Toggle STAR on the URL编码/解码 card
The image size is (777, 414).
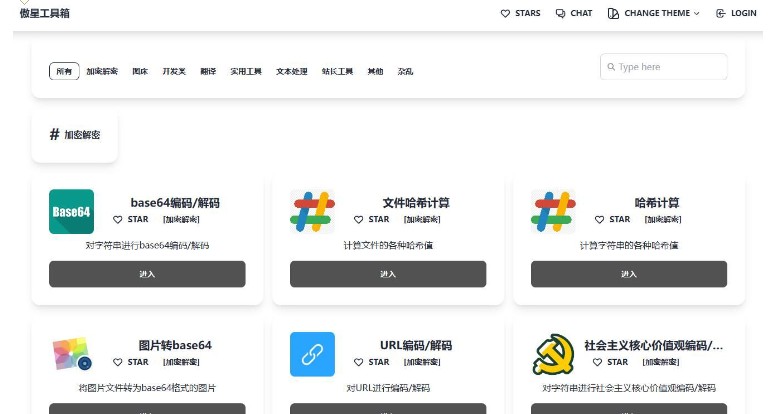point(372,362)
